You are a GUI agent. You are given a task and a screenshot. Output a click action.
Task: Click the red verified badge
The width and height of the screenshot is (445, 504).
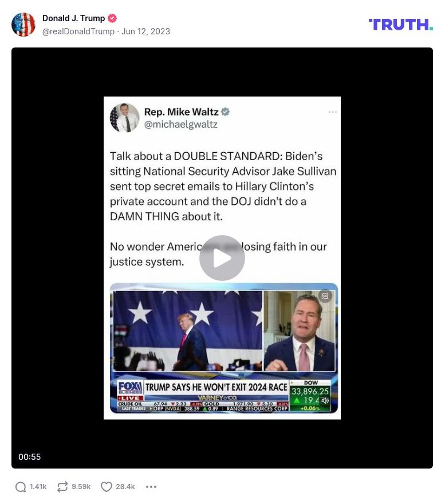coord(112,18)
